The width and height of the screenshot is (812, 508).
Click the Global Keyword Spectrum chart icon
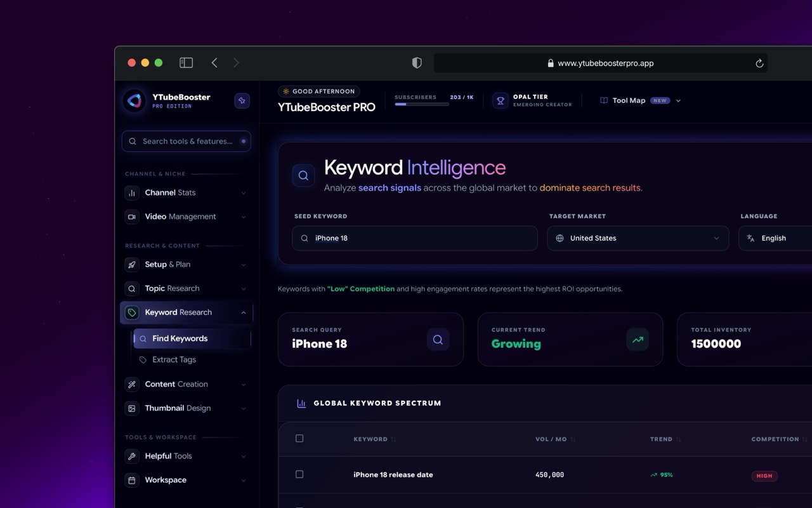(301, 403)
